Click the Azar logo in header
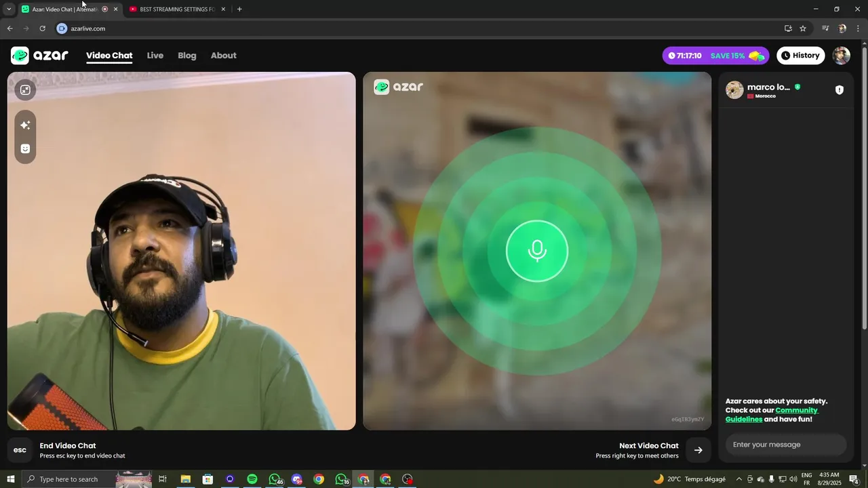Screen dimensions: 868x488 [x=39, y=56]
